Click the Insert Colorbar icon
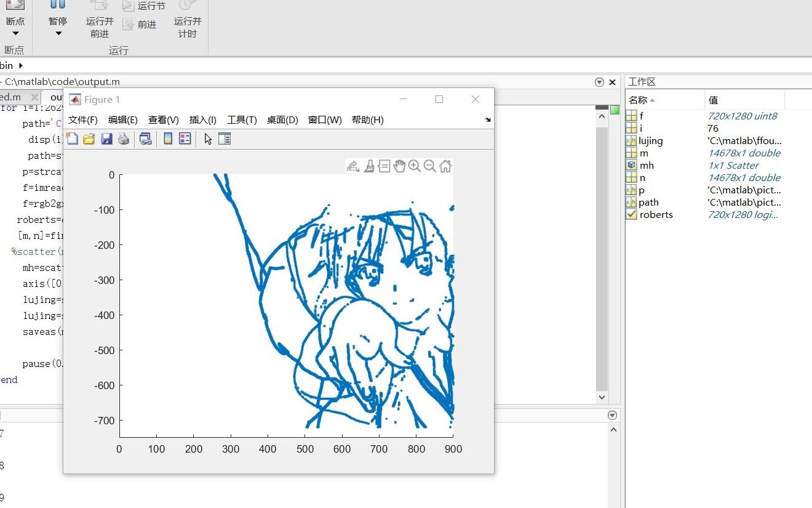The width and height of the screenshot is (812, 508). (x=168, y=139)
